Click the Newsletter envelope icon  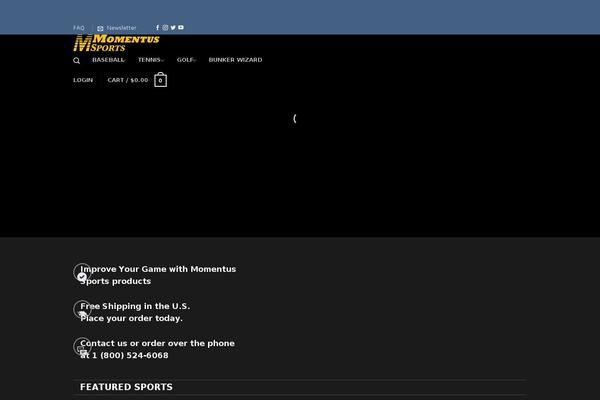[100, 28]
